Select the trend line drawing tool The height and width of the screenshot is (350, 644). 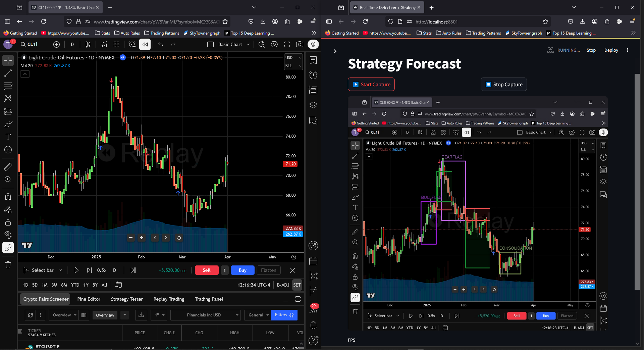click(x=8, y=73)
